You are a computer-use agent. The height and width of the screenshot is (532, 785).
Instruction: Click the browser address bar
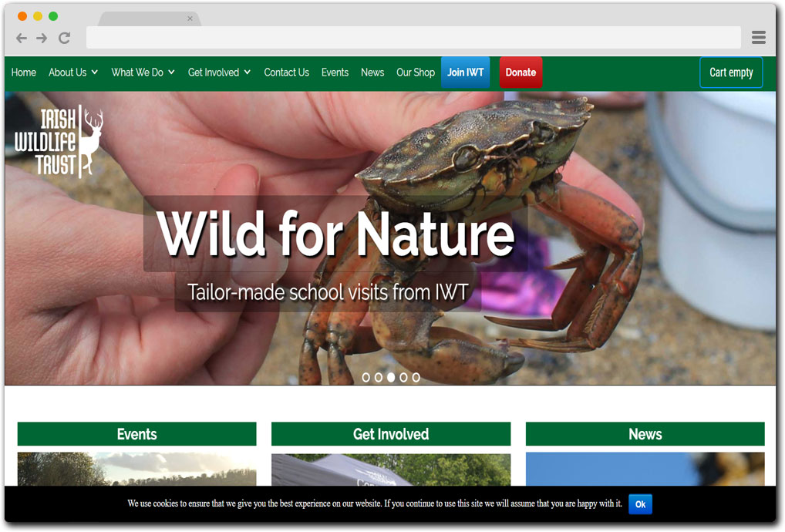click(x=413, y=37)
